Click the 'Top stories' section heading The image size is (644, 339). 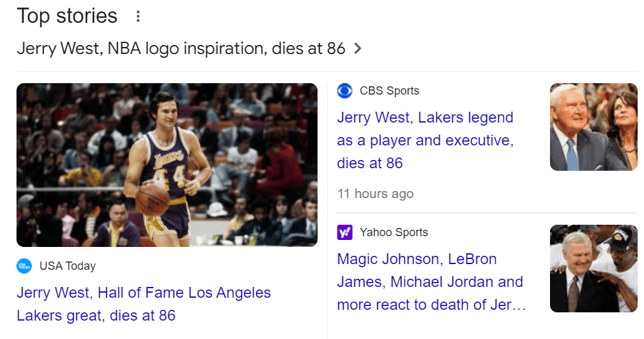[x=67, y=16]
